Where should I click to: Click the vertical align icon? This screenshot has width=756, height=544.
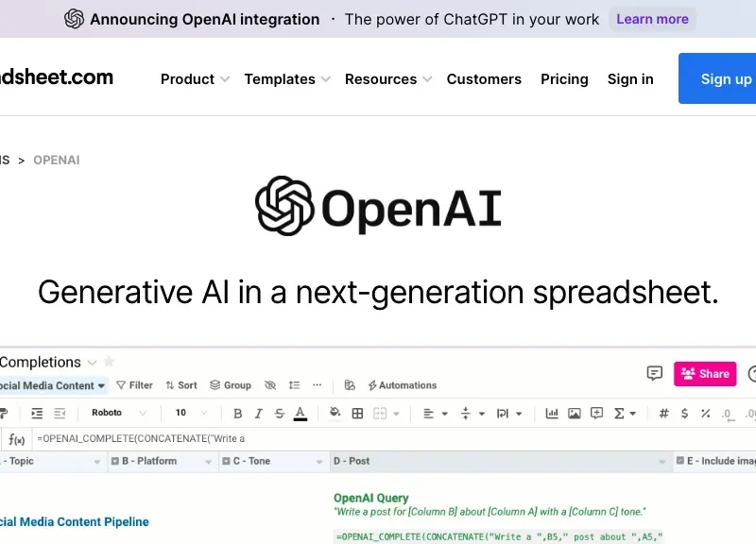465,414
